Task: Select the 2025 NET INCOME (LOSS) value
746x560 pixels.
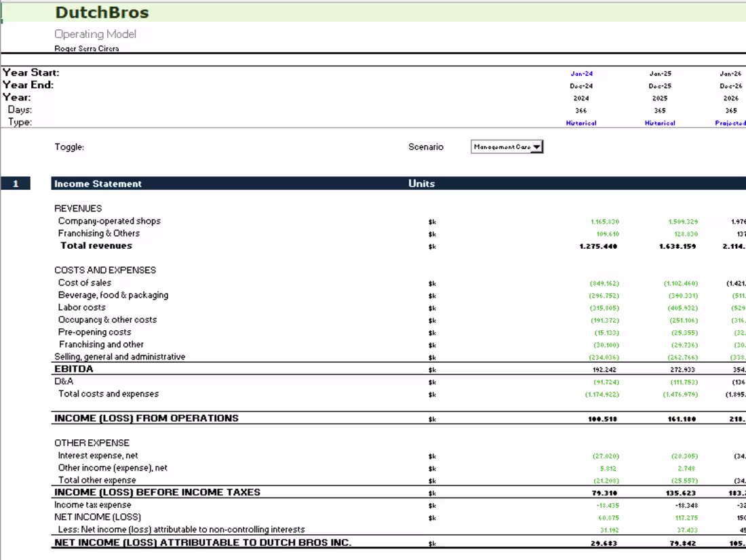Action: (687, 518)
